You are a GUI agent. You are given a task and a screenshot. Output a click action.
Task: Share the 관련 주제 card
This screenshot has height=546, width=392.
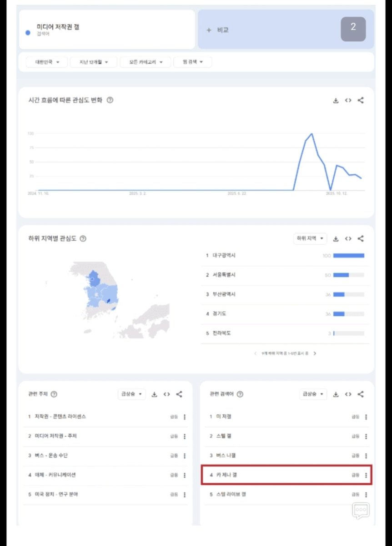tap(179, 394)
